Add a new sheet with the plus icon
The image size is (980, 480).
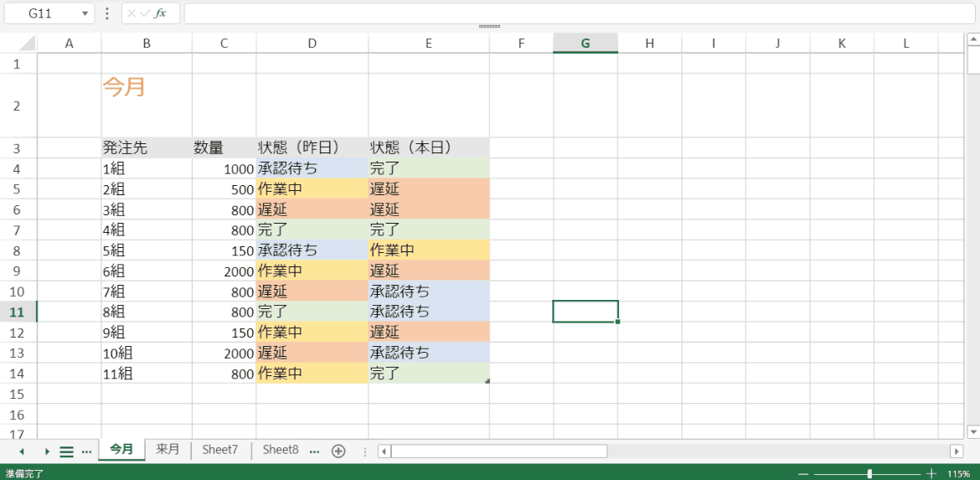click(x=338, y=452)
